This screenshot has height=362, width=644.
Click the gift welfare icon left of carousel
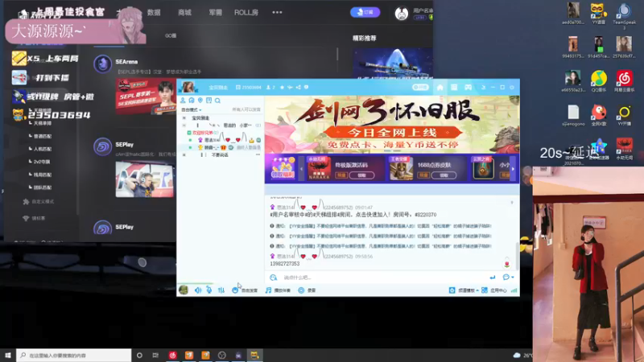tap(283, 168)
